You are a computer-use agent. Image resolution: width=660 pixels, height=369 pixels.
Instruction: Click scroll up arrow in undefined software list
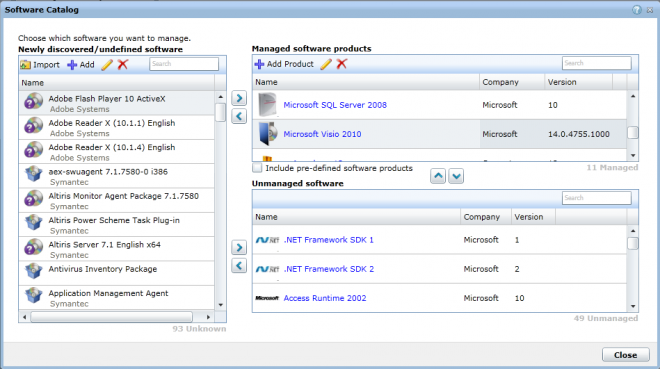point(221,97)
